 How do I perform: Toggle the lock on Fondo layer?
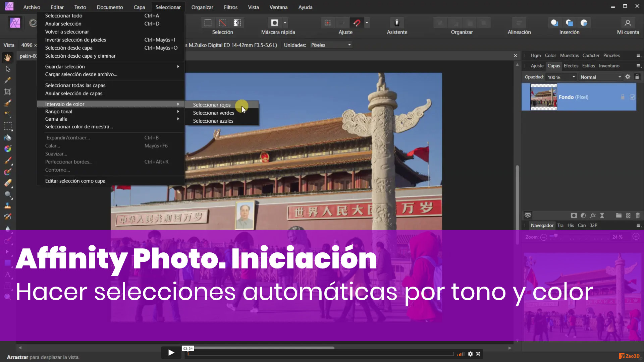pyautogui.click(x=623, y=97)
